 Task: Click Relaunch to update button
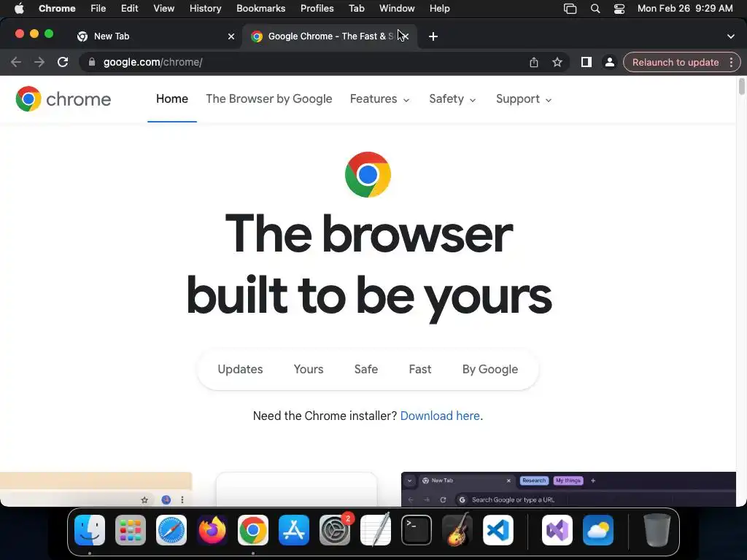pos(675,63)
